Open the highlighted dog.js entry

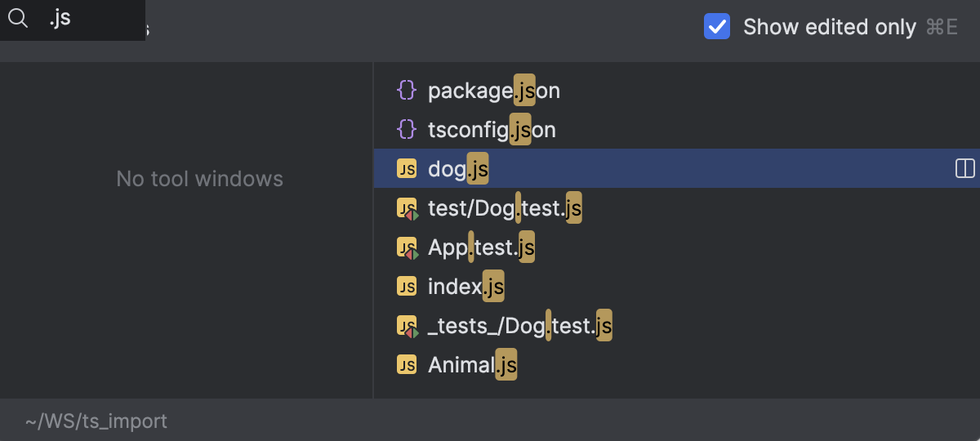tap(458, 169)
